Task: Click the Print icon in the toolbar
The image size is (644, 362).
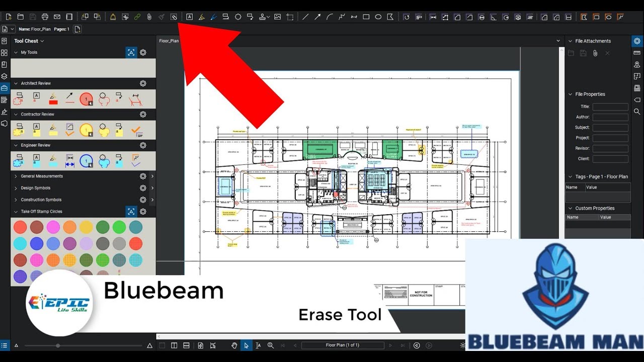Action: point(45,17)
